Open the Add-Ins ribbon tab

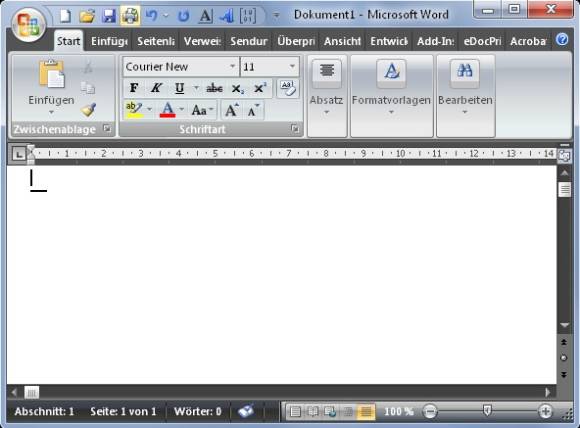[x=435, y=41]
